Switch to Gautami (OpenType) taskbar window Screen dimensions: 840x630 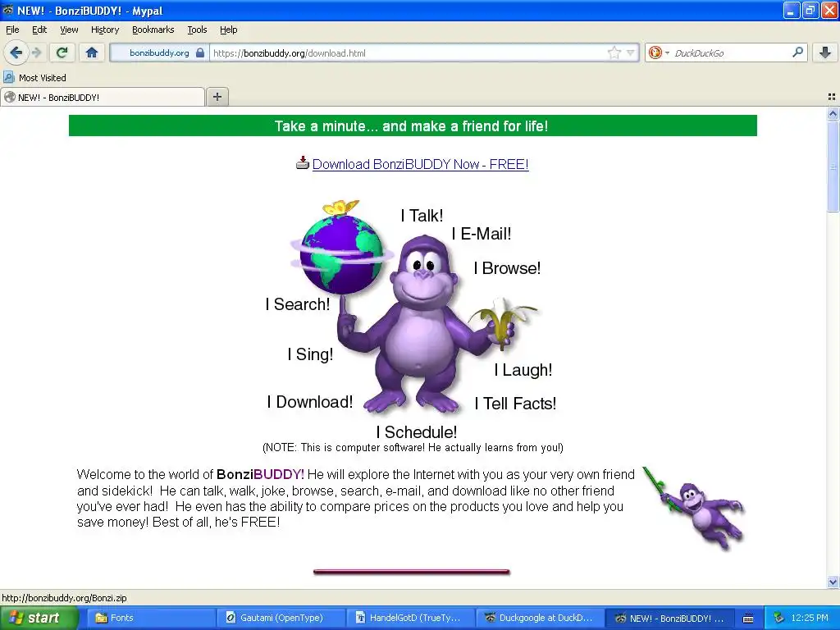pos(281,618)
